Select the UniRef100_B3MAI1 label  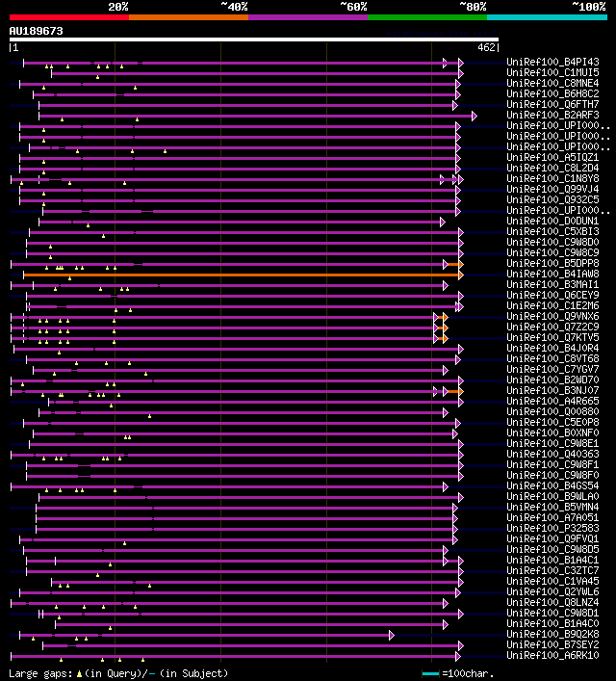[x=552, y=284]
